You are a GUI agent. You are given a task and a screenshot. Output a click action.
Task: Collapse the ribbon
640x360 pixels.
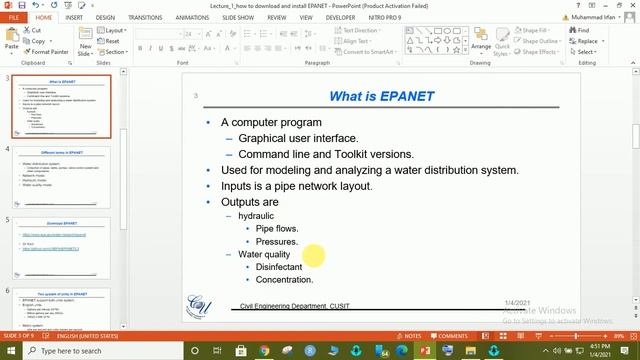coord(633,63)
